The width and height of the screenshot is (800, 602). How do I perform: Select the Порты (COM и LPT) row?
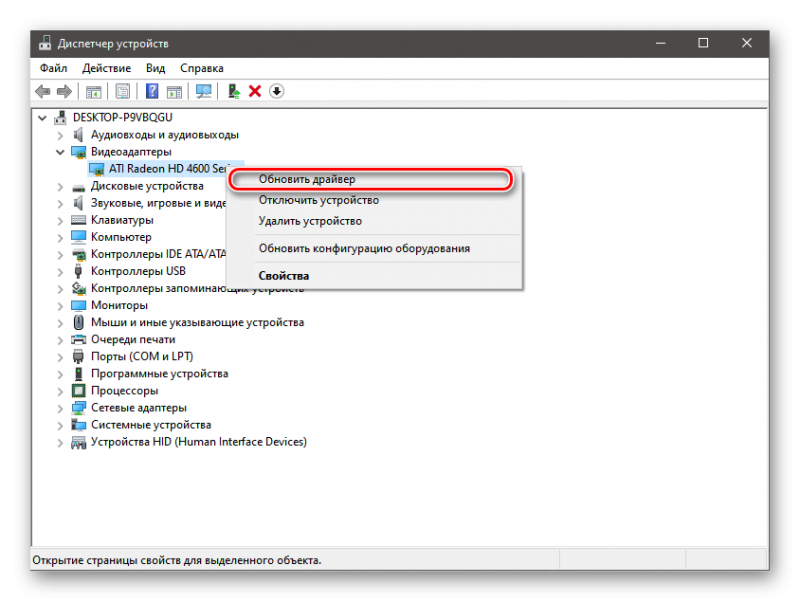(142, 357)
